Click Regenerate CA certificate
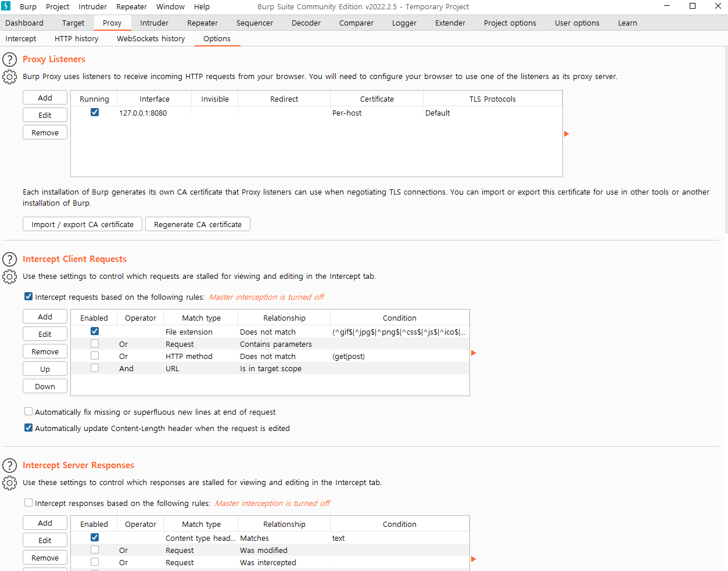Viewport: 728px width, 571px height. tap(198, 224)
